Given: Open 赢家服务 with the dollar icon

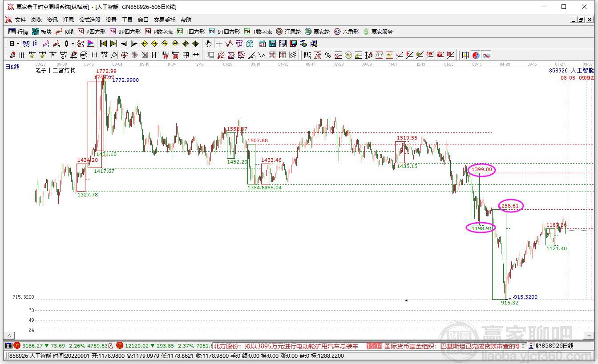Looking at the screenshot, I should tap(378, 32).
